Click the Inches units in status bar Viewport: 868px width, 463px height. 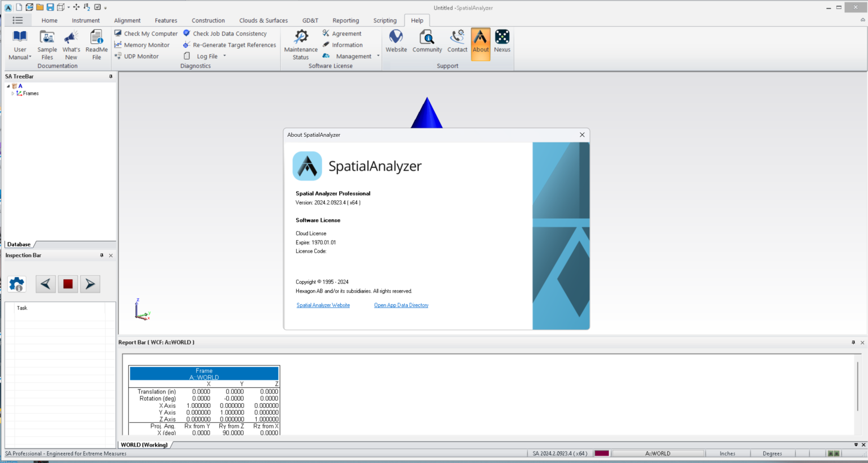point(728,453)
